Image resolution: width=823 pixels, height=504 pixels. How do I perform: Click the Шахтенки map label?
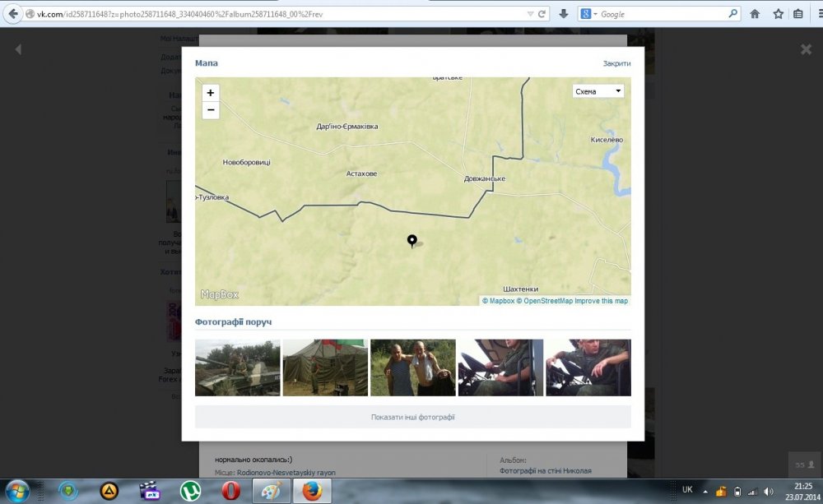point(521,289)
